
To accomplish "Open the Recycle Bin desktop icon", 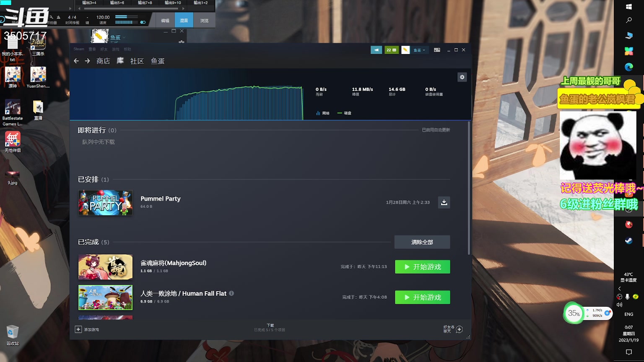I will coord(13,335).
